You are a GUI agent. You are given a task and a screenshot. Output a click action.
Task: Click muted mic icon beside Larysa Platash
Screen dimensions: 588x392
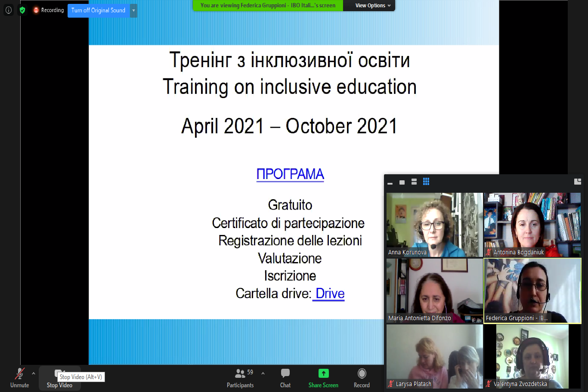coord(391,384)
